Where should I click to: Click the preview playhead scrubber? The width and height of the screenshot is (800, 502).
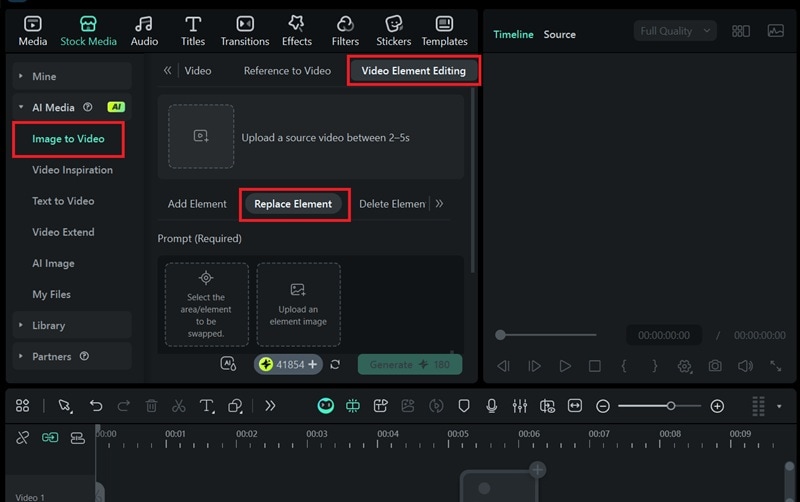tap(501, 335)
